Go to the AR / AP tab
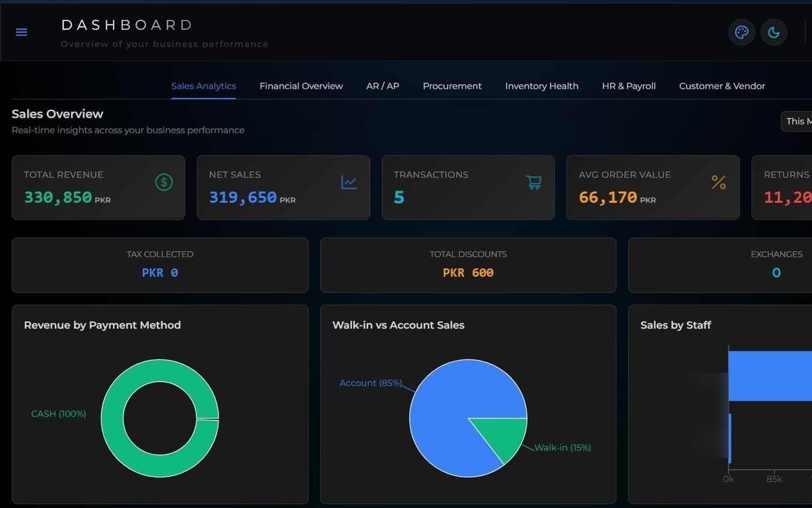The height and width of the screenshot is (508, 812). click(x=382, y=86)
